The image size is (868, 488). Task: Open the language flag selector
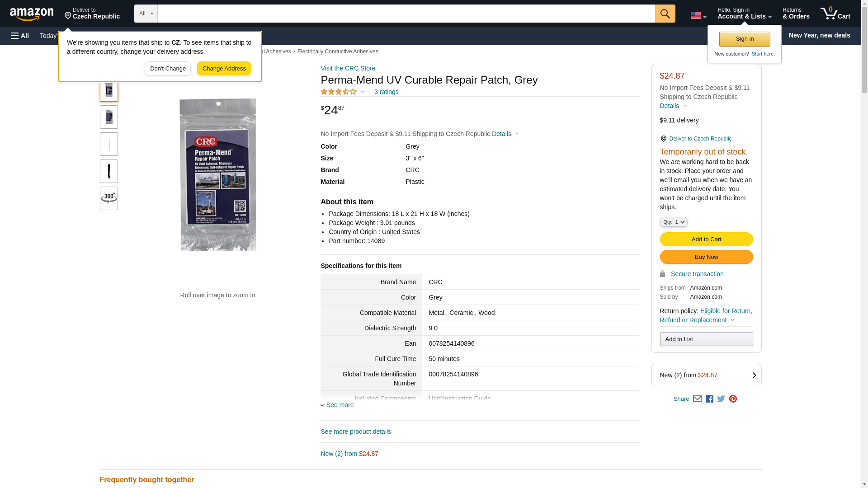pos(698,15)
